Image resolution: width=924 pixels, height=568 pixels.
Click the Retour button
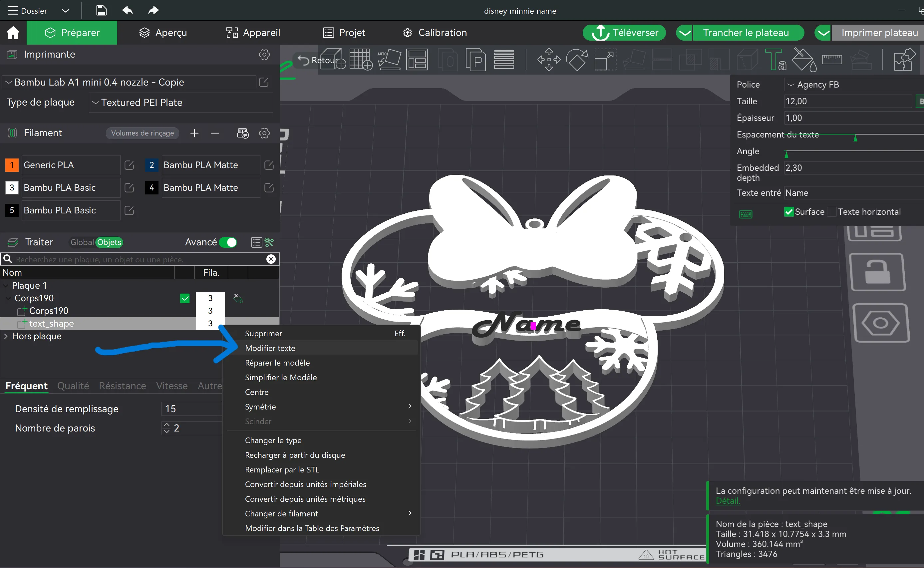click(317, 60)
